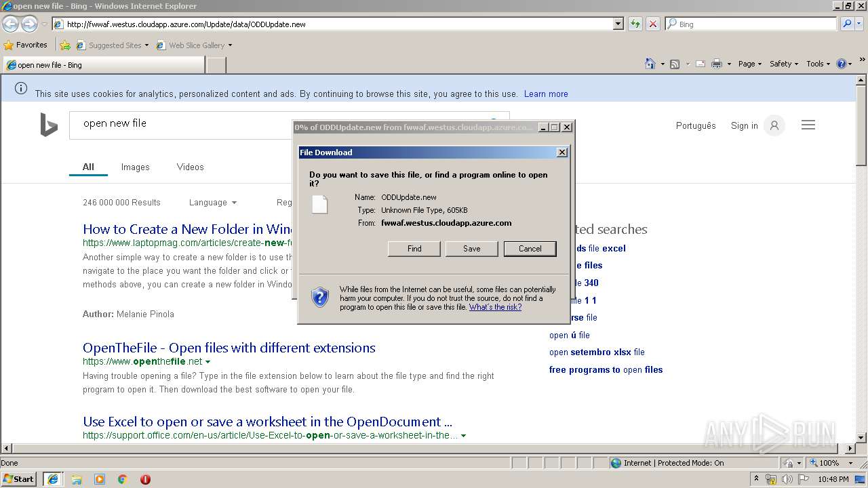Screen dimensions: 868x488
Task: Expand the Web Slice Gallery dropdown
Action: pyautogui.click(x=230, y=45)
